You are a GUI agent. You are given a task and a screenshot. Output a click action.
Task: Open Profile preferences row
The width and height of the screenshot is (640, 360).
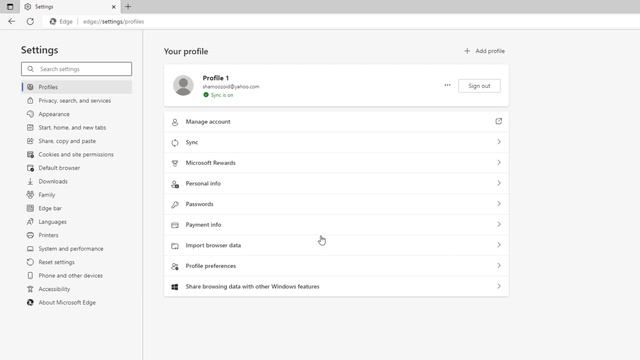(x=336, y=266)
